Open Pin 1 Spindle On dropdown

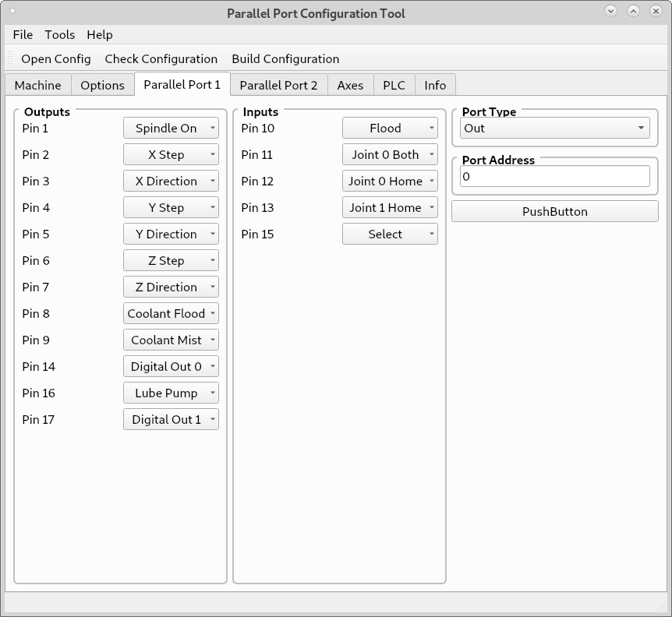pyautogui.click(x=171, y=128)
